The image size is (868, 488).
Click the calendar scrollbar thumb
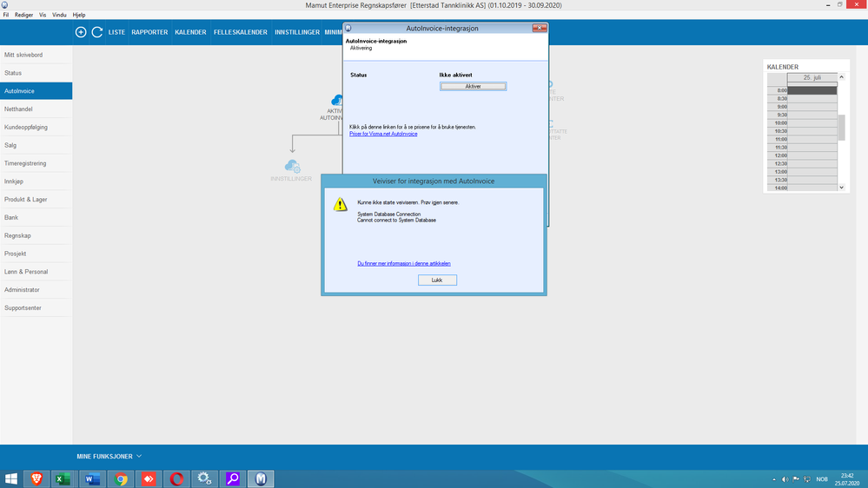(841, 128)
